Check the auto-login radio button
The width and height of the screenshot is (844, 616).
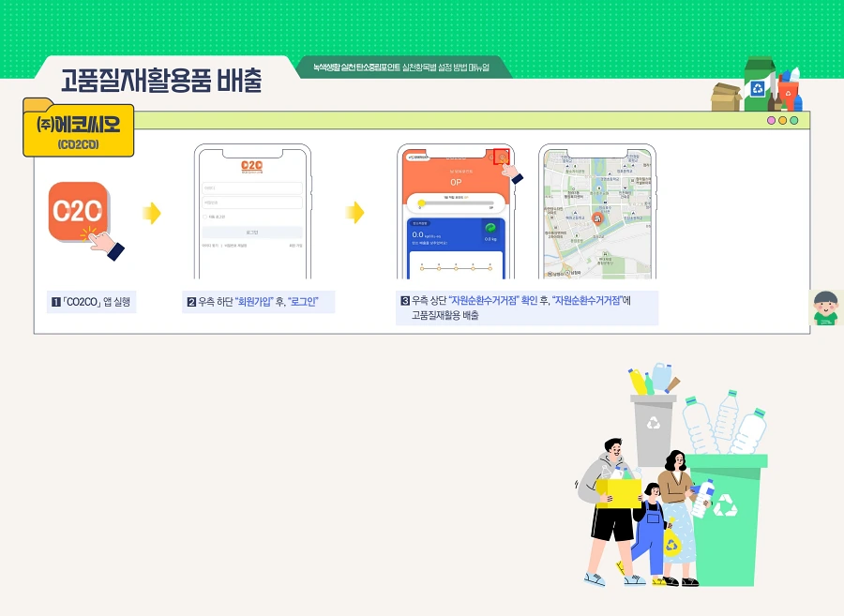204,217
